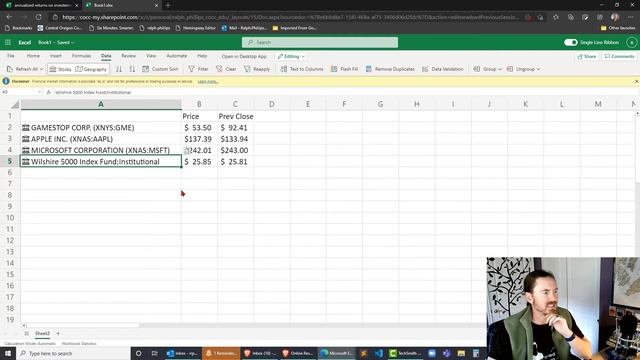Screen dimensions: 640x360
Task: Select the cell showing $ 25.81
Action: click(236, 162)
